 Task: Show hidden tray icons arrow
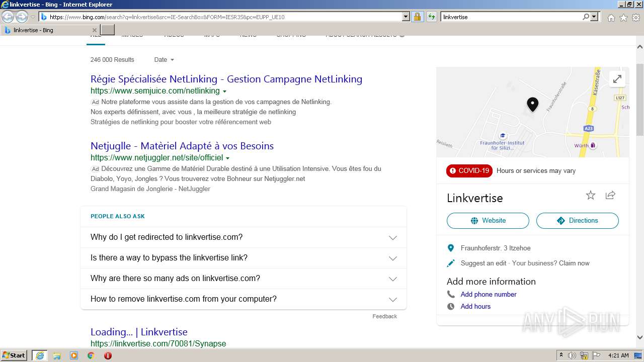click(x=561, y=355)
